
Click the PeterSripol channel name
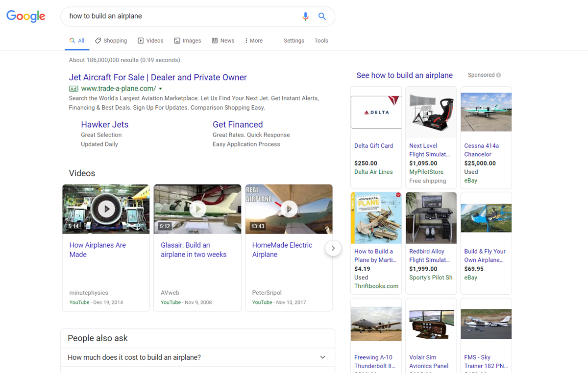pos(267,293)
